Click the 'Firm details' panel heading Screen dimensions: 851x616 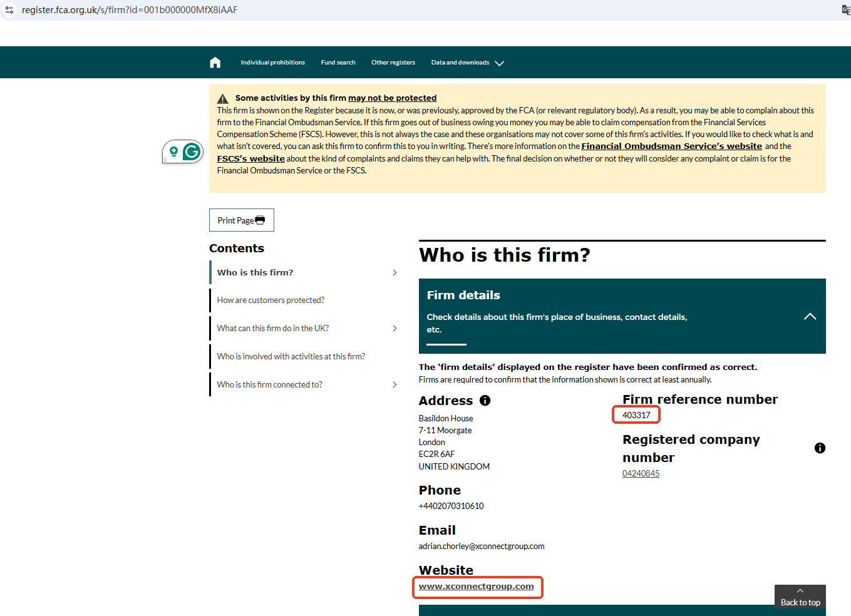click(x=463, y=295)
